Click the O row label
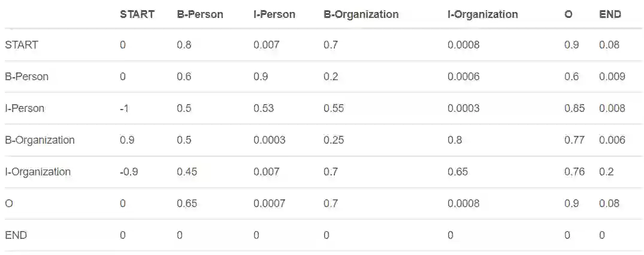644x255 pixels. pyautogui.click(x=8, y=204)
